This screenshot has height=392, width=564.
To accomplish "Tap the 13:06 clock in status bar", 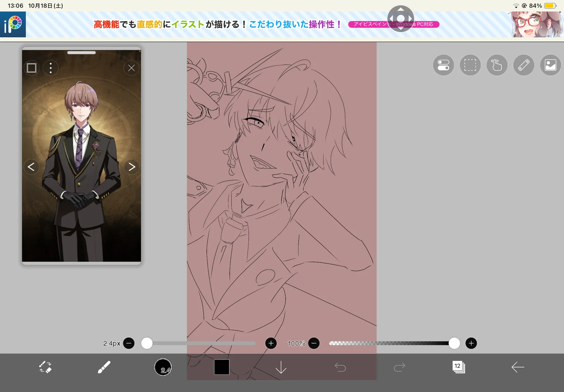I will click(x=15, y=6).
